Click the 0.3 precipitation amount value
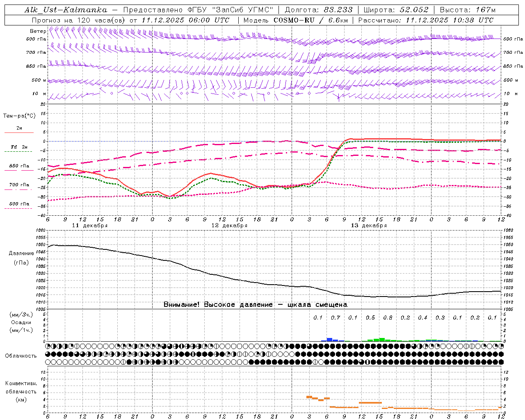The height and width of the screenshot is (420, 525). 440,317
